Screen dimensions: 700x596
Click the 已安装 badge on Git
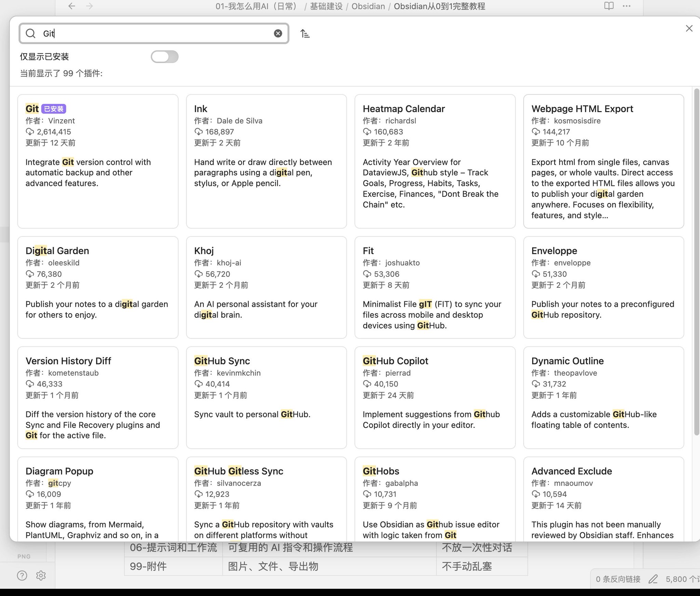(54, 109)
